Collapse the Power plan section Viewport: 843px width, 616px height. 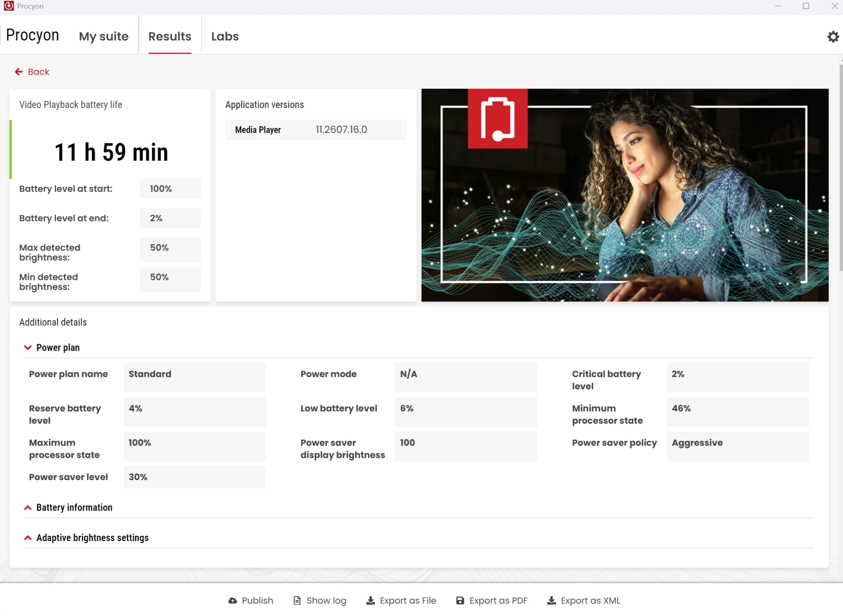tap(28, 348)
